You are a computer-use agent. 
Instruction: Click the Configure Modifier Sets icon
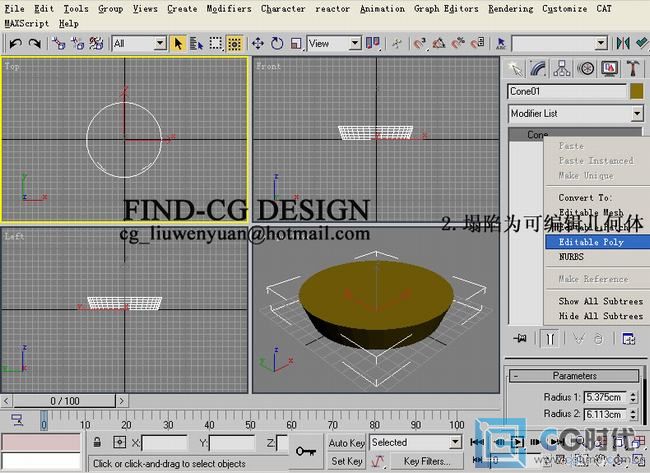tap(629, 339)
